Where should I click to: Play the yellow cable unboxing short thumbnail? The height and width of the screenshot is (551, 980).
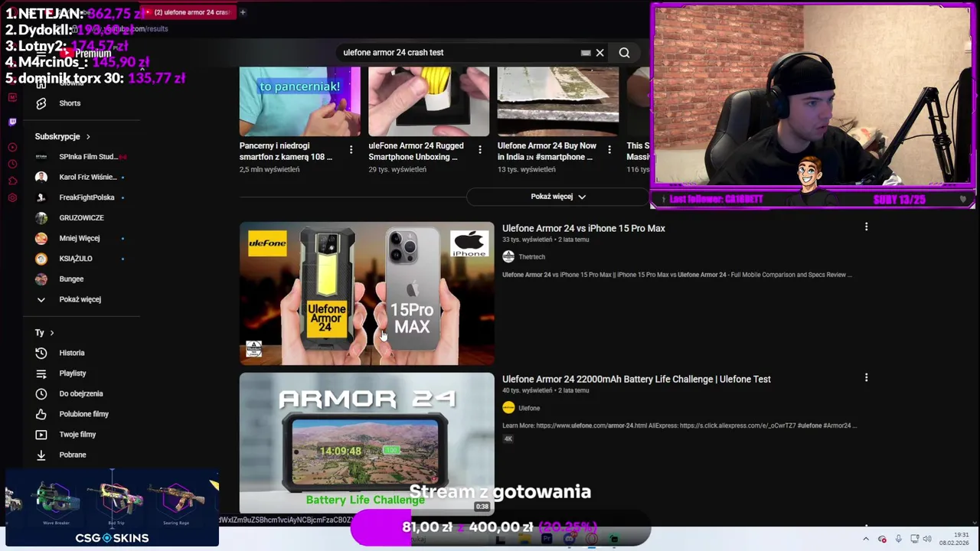coord(429,101)
